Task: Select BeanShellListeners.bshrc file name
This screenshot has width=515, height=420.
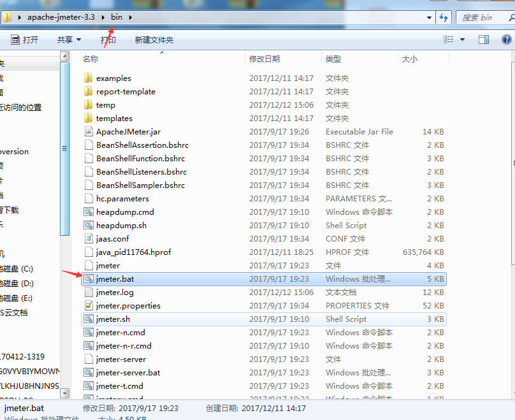Action: pos(141,171)
